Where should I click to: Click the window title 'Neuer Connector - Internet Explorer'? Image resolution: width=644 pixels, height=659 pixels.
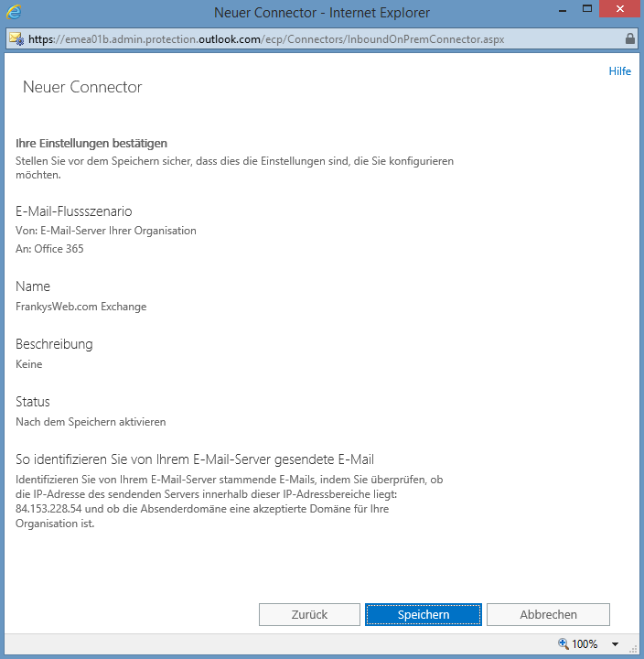point(321,13)
